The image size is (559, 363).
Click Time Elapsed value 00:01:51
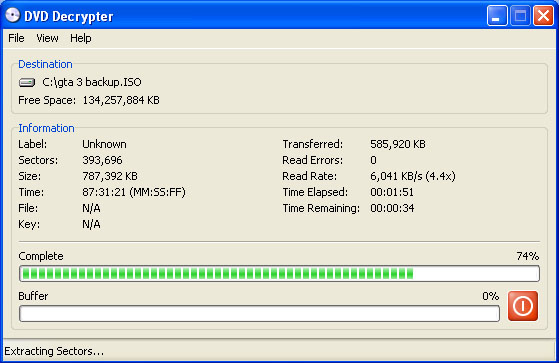pyautogui.click(x=392, y=192)
